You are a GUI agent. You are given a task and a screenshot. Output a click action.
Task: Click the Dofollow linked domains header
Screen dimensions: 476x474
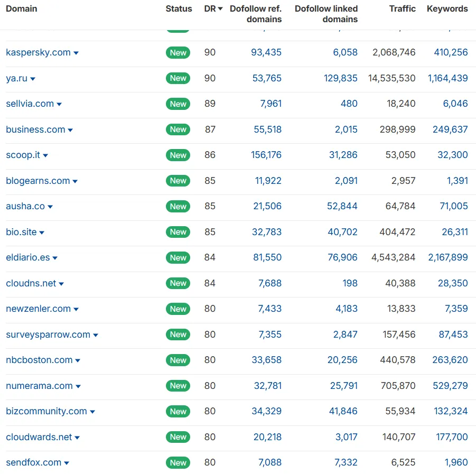pyautogui.click(x=326, y=14)
